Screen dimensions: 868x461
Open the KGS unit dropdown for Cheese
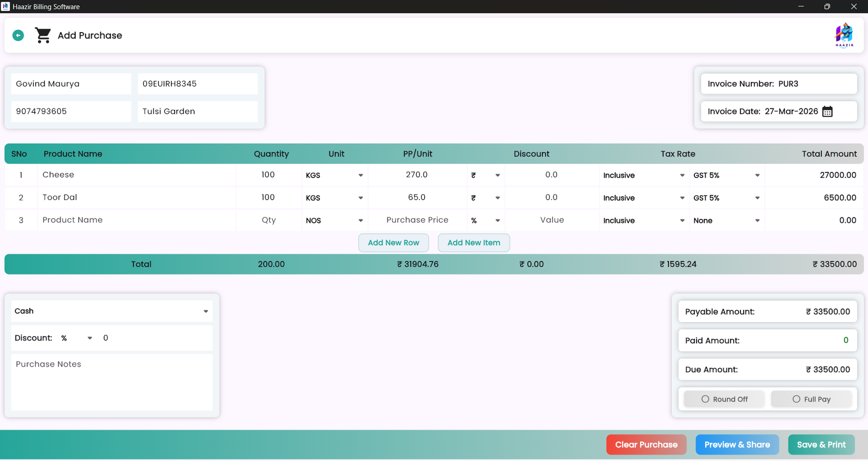[335, 175]
